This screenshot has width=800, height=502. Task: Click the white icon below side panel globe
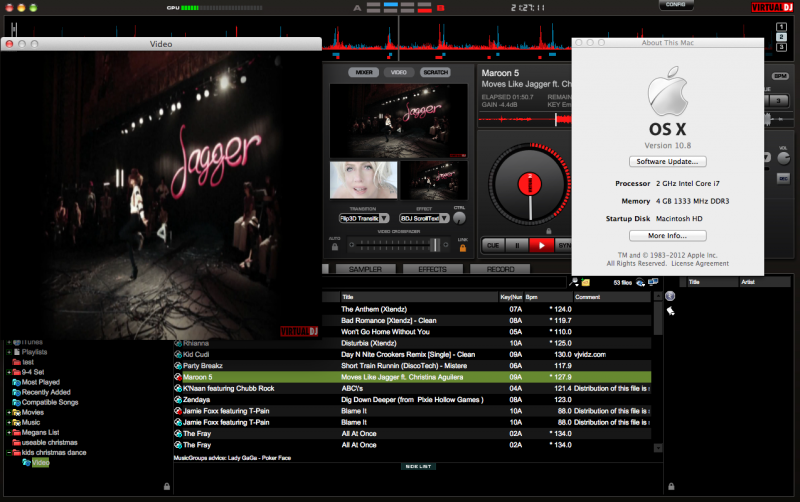(670, 311)
